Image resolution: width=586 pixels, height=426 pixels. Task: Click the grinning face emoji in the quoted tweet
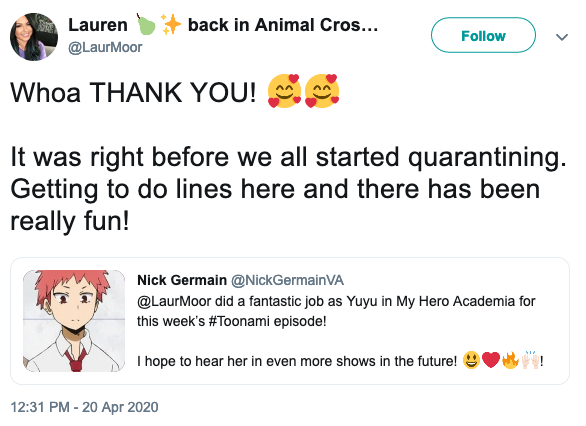(471, 361)
